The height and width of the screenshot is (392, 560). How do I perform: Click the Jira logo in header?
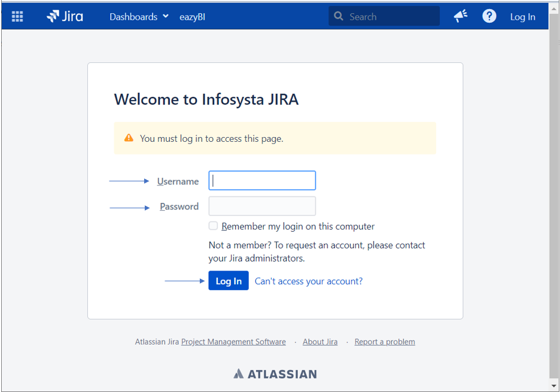pos(65,17)
